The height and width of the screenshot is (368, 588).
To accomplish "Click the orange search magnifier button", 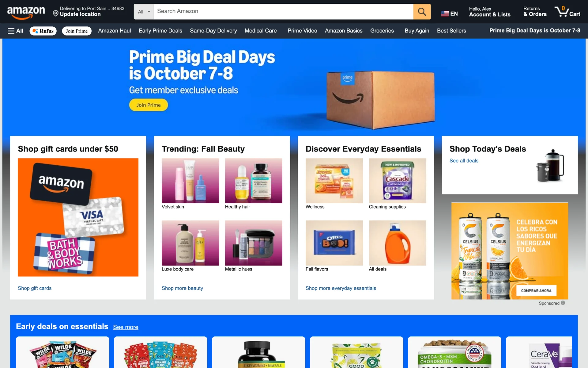I will (422, 12).
